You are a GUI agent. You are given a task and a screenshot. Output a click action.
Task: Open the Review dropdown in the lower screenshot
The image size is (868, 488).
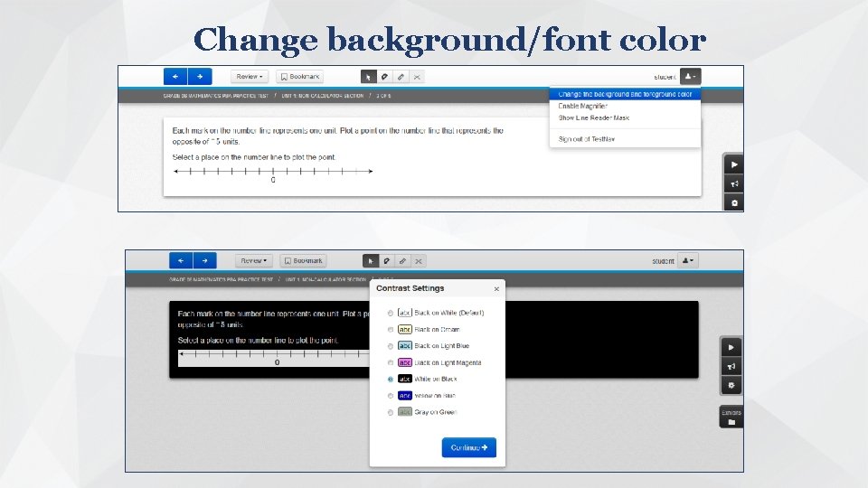(253, 260)
